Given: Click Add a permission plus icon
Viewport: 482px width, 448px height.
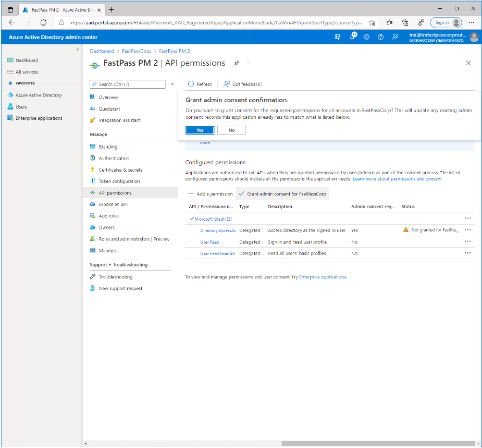Looking at the screenshot, I should 191,193.
